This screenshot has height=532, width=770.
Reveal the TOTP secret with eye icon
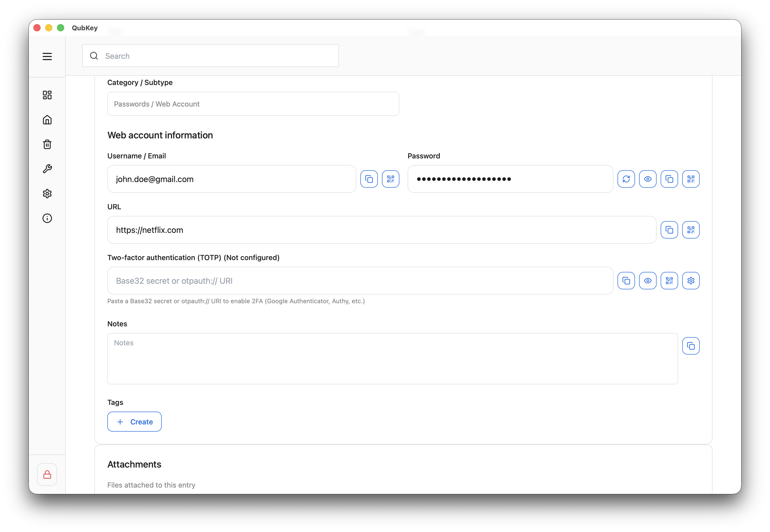click(648, 281)
